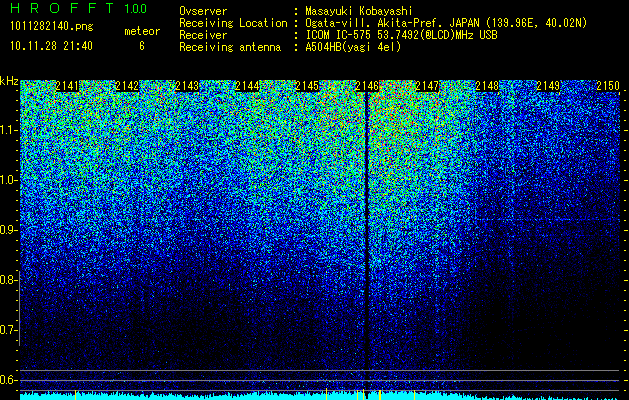The height and width of the screenshot is (400, 629).
Task: Click the 2142 time label
Action: [127, 86]
